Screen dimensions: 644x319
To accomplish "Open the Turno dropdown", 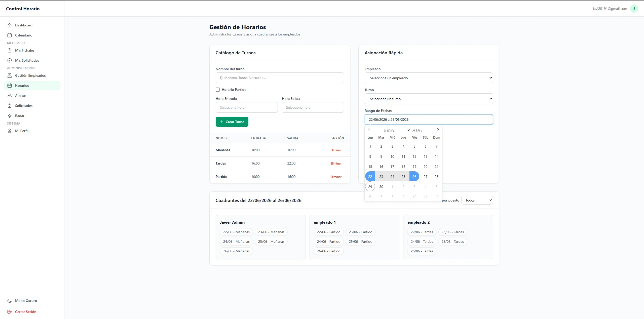I will pos(429,99).
